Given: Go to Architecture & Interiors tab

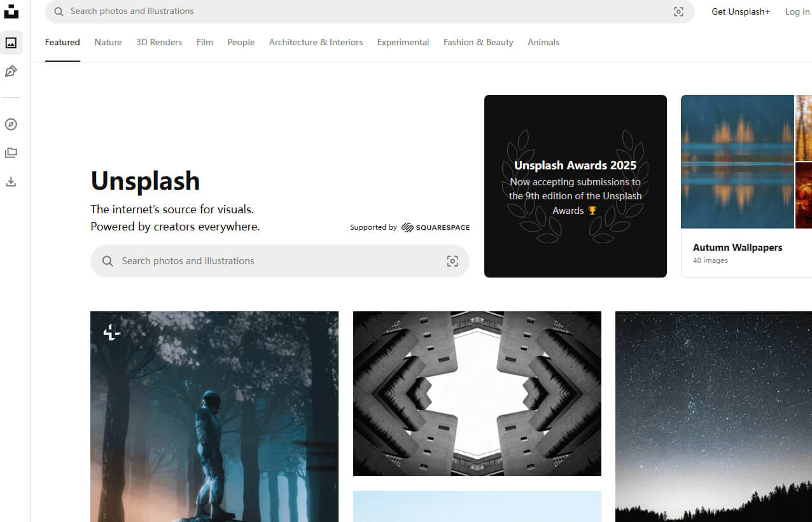Looking at the screenshot, I should click(x=316, y=43).
